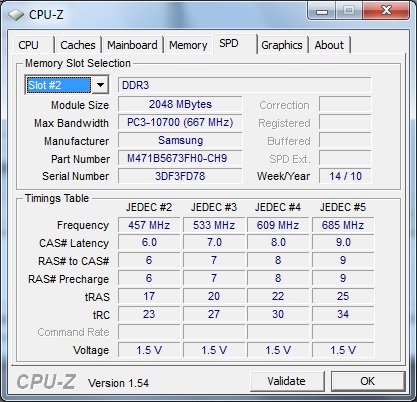Click tRC value 23
Screen dimensions: 417x402
pyautogui.click(x=149, y=314)
